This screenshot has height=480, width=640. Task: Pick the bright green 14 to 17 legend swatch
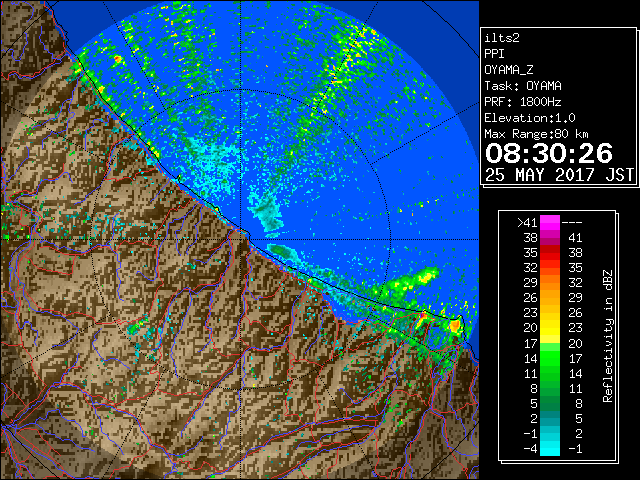(x=550, y=358)
